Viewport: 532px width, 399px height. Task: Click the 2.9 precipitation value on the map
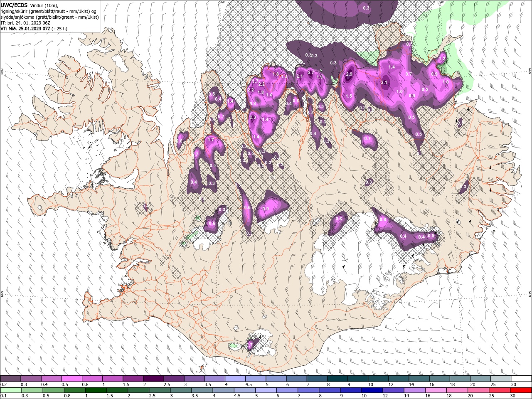click(x=349, y=74)
